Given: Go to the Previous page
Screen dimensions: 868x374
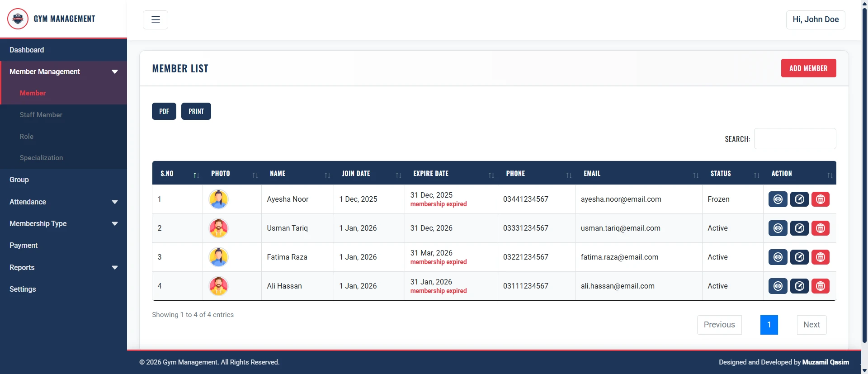Looking at the screenshot, I should click(719, 325).
